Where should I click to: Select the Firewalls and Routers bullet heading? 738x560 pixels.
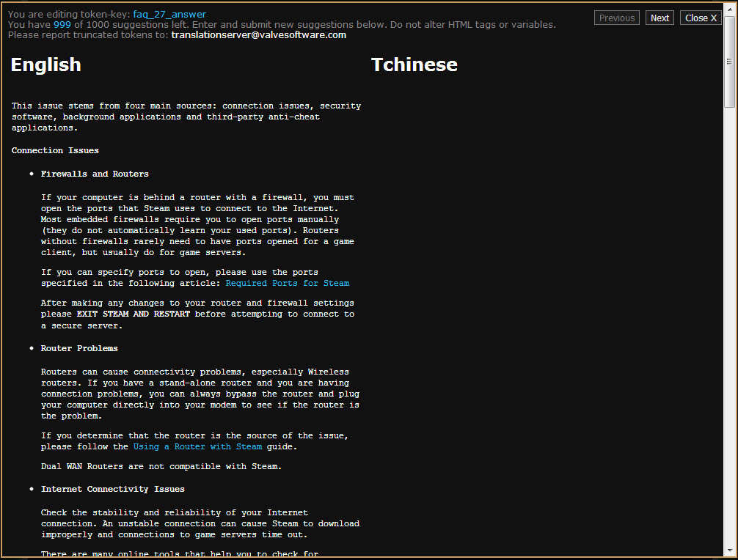click(x=95, y=174)
